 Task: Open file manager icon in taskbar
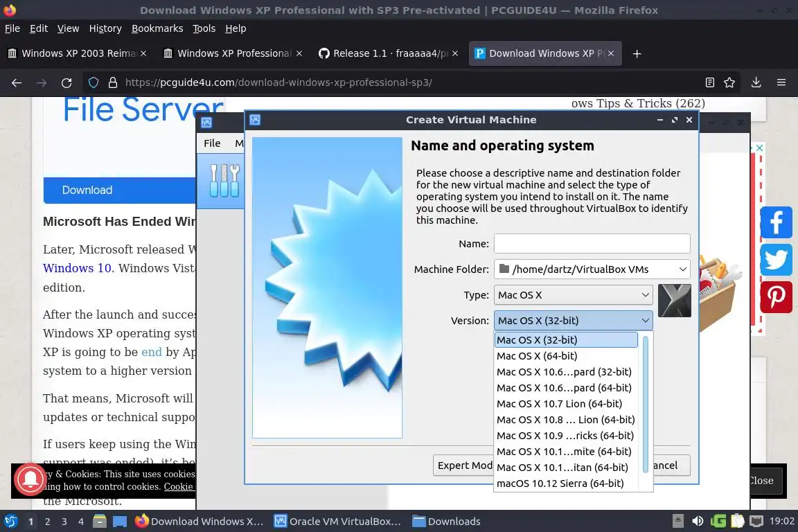coord(100,522)
